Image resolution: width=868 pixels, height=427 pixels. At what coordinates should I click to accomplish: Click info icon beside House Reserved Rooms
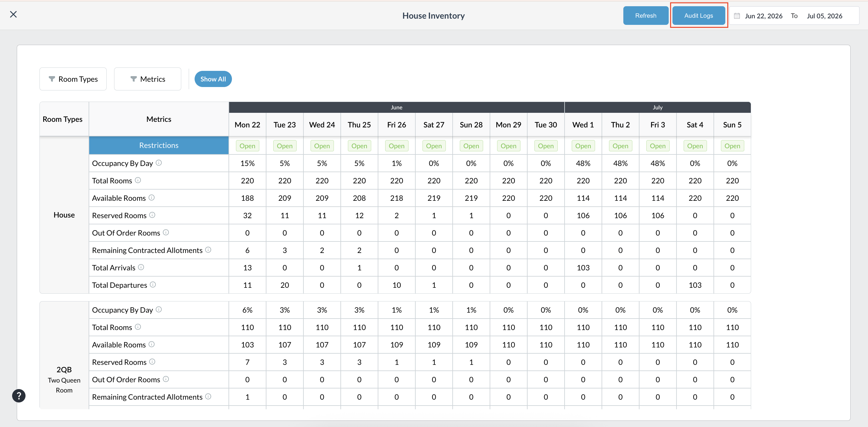tap(152, 215)
